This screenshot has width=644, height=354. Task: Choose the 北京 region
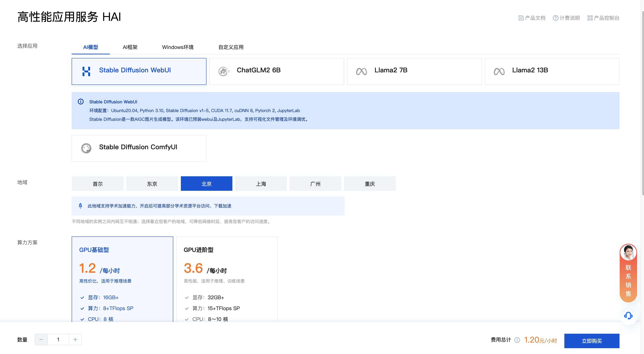206,184
